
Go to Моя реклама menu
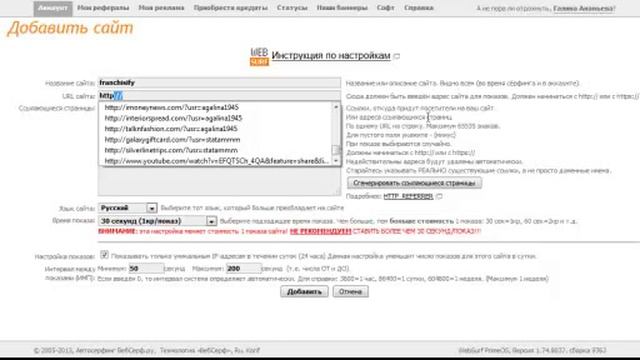(x=161, y=8)
